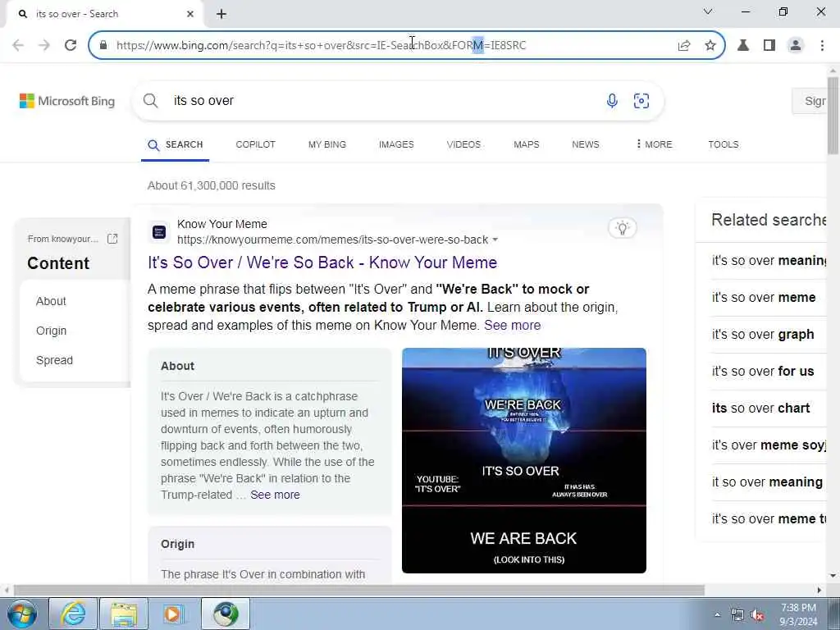
Task: View site security lock information
Action: (x=103, y=45)
